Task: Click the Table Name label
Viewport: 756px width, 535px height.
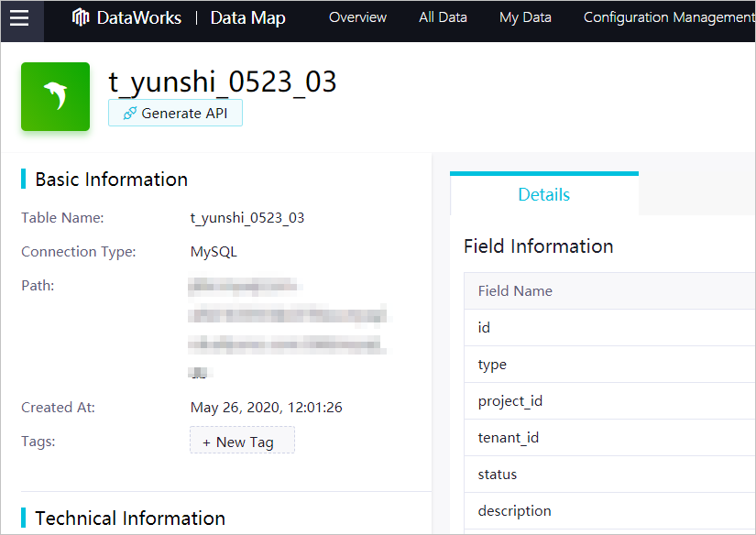Action: click(62, 218)
